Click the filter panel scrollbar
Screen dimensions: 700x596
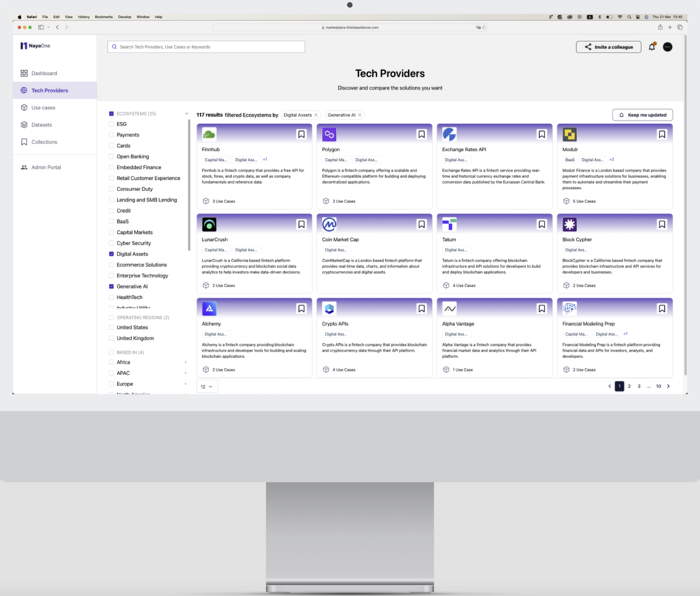(189, 184)
